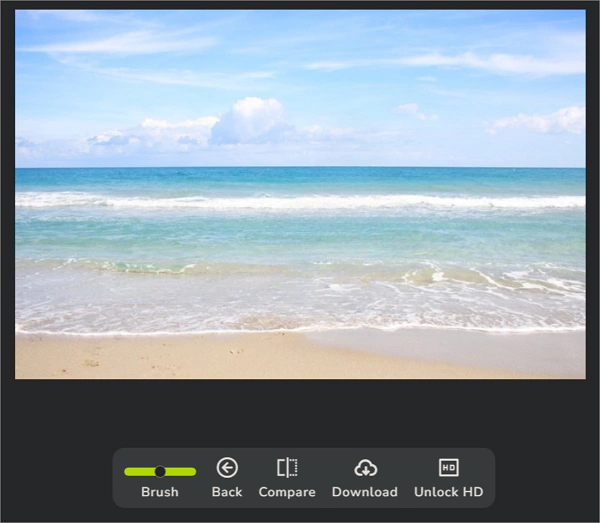Screen dimensions: 600x523
Task: Click the Compare split-view icon
Action: click(287, 468)
